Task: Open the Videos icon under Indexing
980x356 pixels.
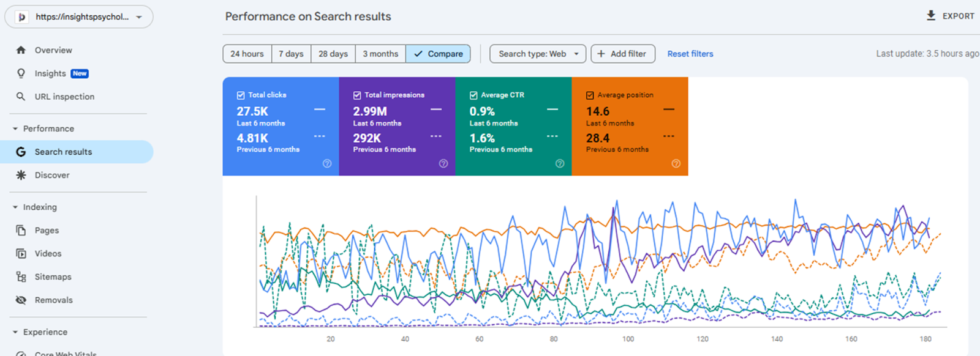Action: tap(21, 254)
